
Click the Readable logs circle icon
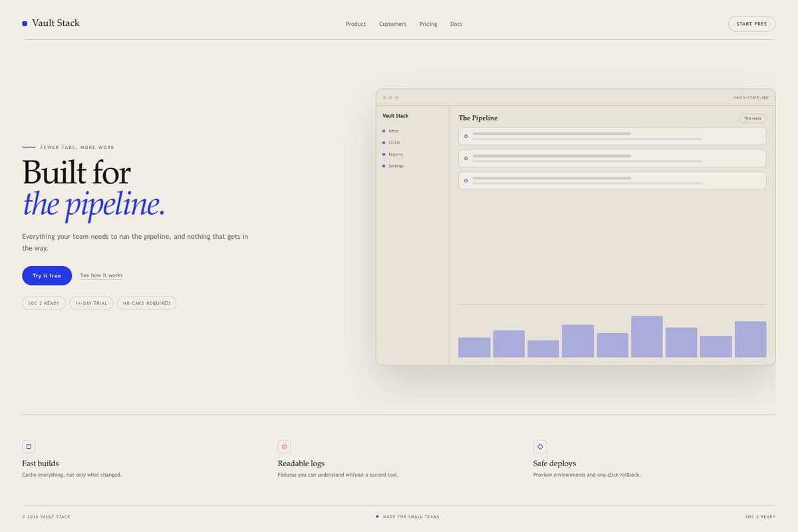pyautogui.click(x=284, y=447)
